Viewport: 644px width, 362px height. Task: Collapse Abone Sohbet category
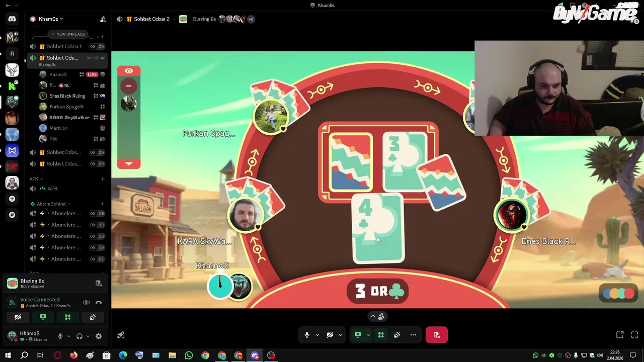click(50, 204)
